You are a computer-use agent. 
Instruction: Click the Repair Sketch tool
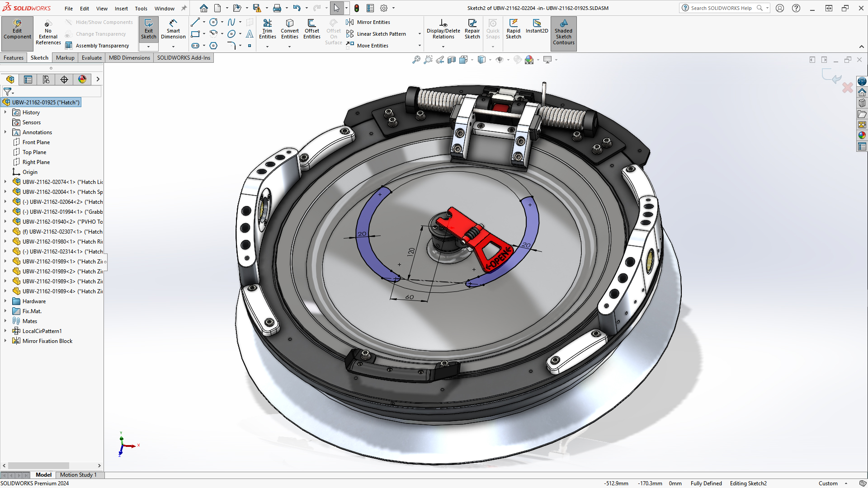click(x=472, y=30)
